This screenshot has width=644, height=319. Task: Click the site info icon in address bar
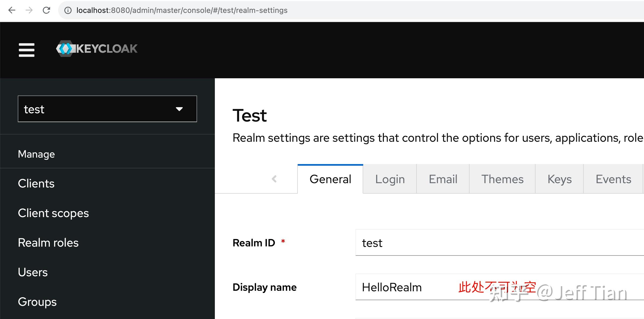(68, 10)
